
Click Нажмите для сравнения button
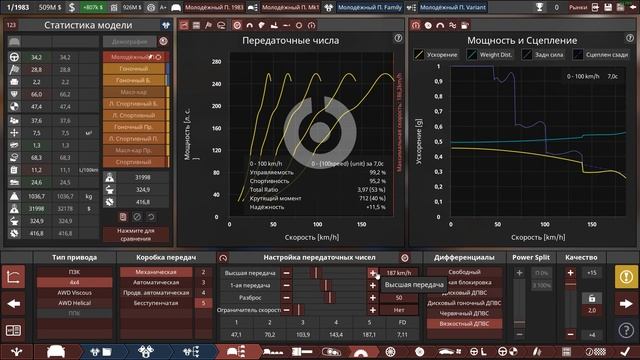pyautogui.click(x=136, y=234)
